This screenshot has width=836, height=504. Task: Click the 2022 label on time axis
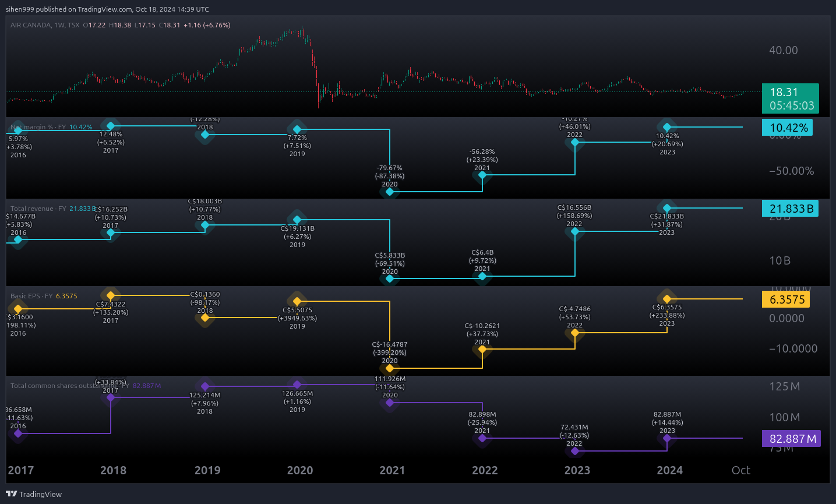[485, 470]
